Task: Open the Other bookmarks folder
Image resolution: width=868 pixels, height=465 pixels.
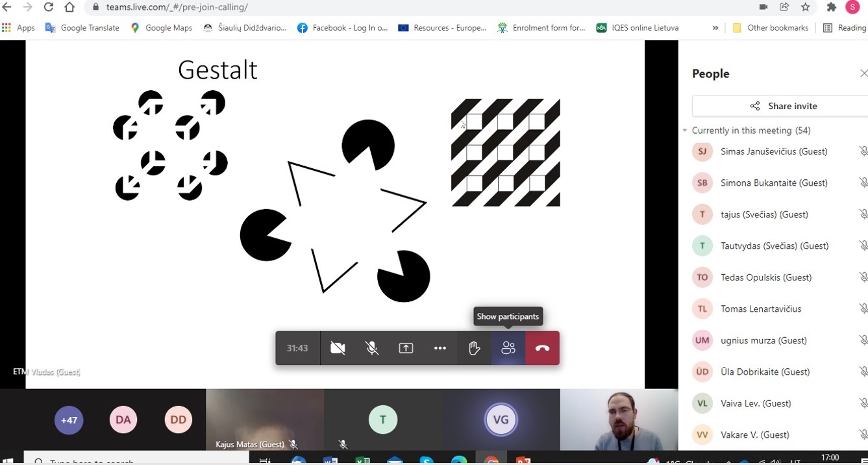Action: (771, 28)
